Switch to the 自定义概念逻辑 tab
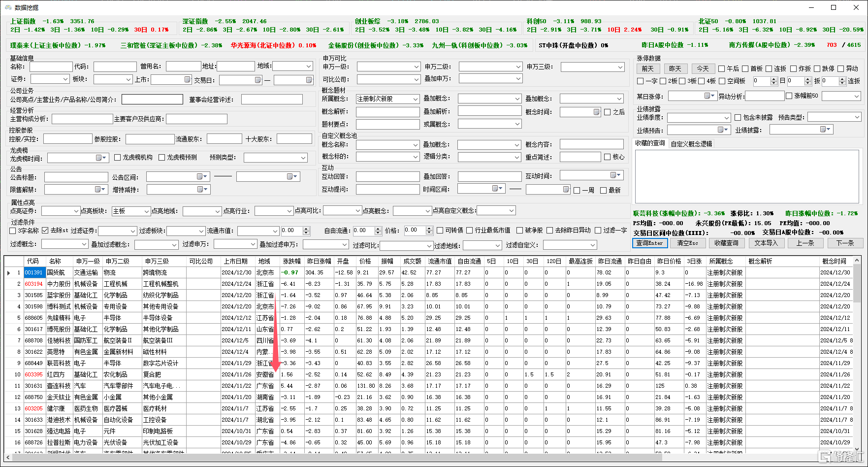868x467 pixels. point(691,144)
